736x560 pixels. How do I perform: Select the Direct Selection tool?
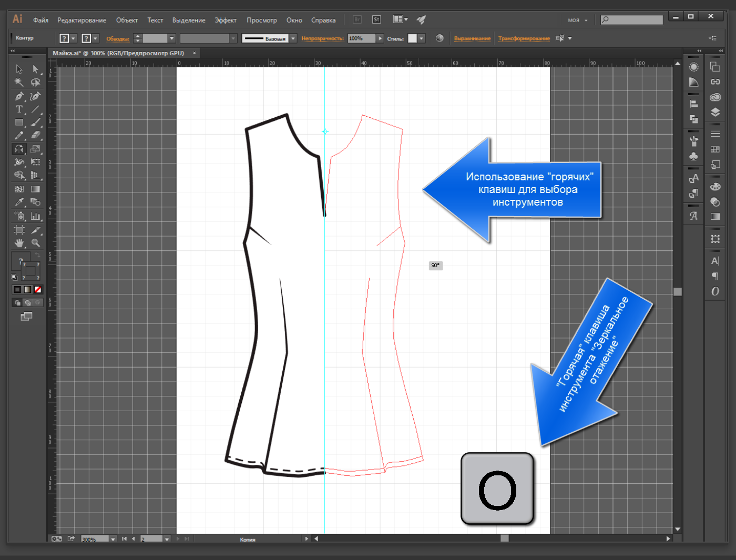click(35, 69)
